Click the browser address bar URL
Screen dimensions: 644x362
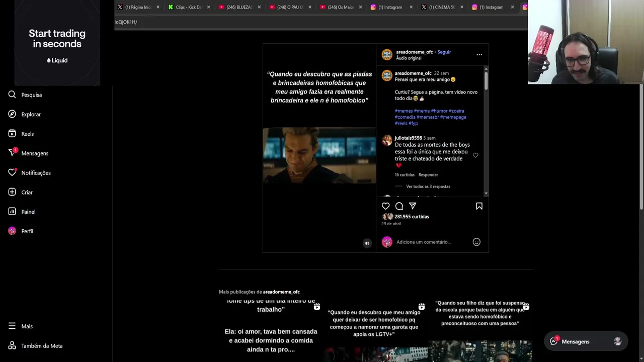pos(126,22)
